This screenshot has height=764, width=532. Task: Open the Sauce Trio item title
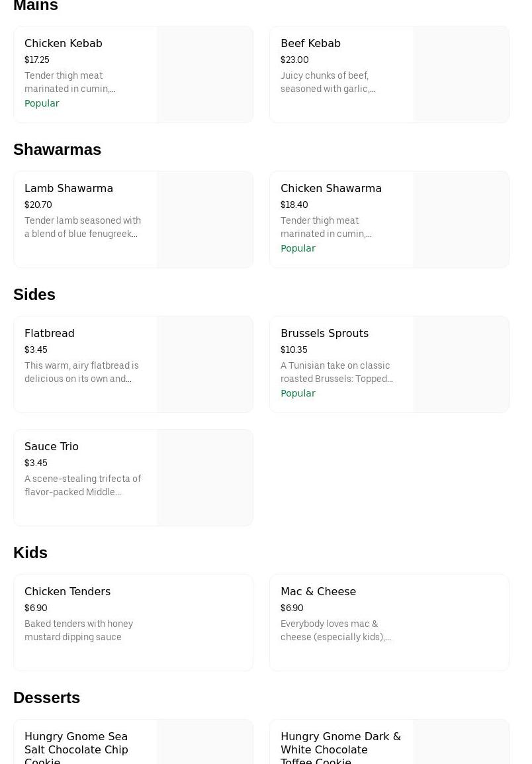(52, 447)
